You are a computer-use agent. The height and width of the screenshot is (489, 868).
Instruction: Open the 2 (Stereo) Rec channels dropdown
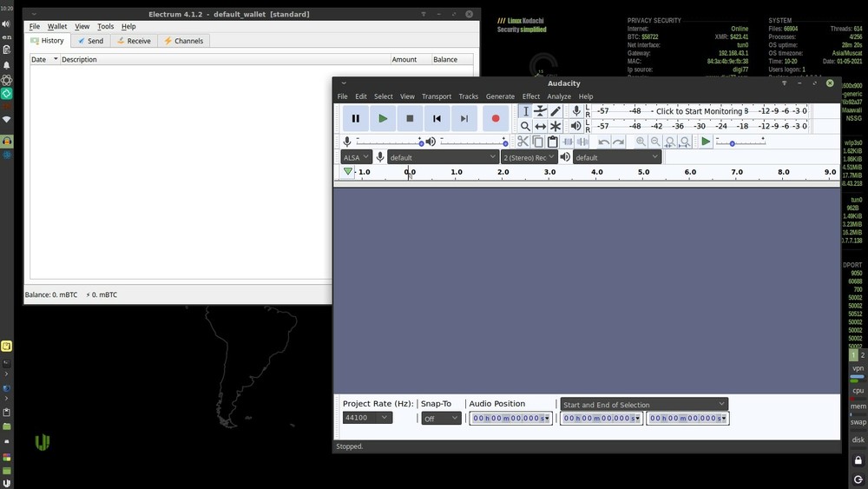click(529, 157)
